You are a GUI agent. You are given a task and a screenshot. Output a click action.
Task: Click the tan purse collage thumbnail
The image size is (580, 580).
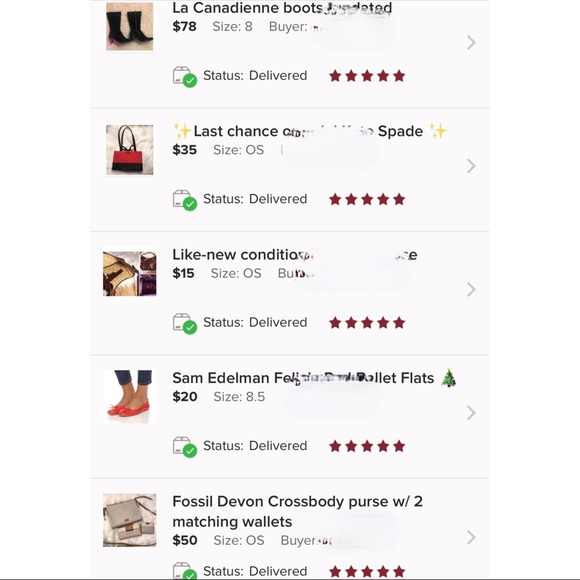(x=129, y=273)
